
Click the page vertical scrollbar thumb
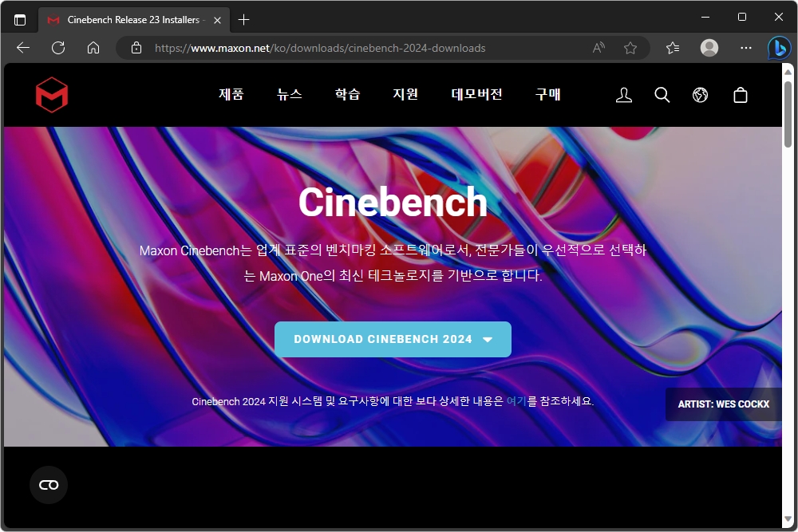click(x=788, y=114)
